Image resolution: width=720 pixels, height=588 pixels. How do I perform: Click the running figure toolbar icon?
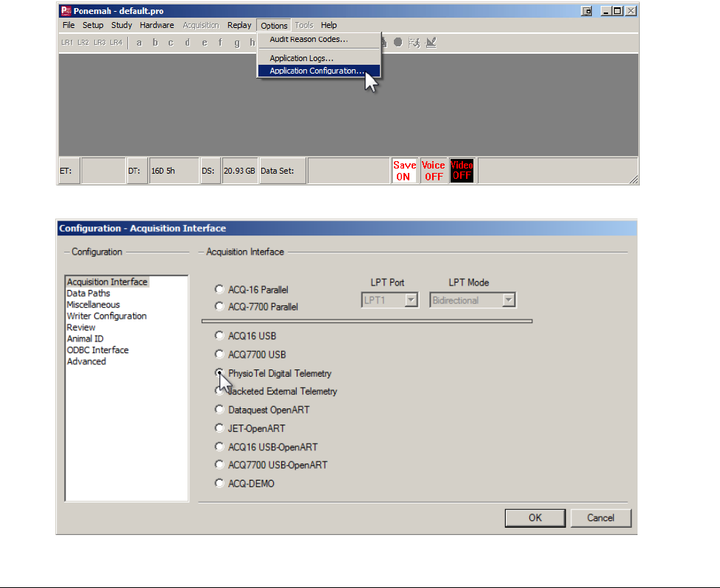pyautogui.click(x=414, y=43)
